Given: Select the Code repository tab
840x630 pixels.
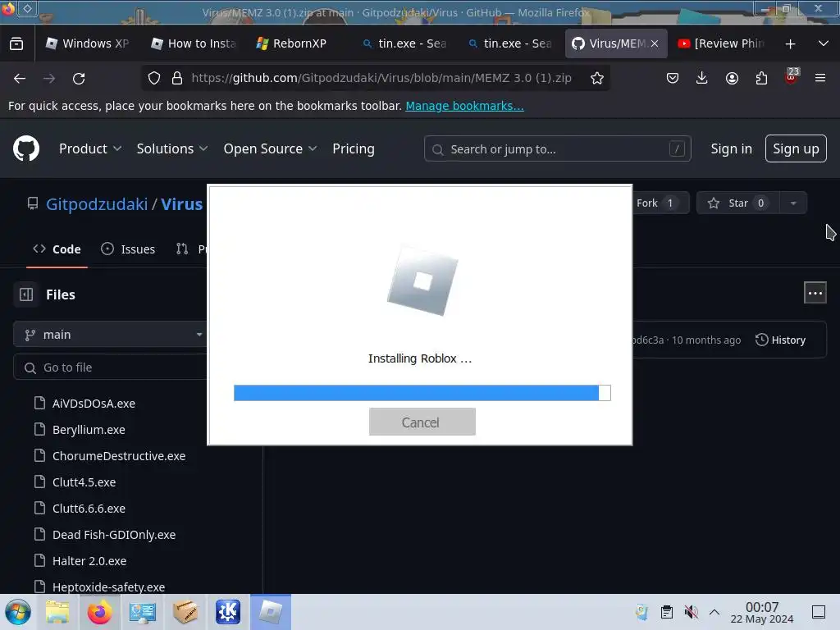Looking at the screenshot, I should [57, 249].
